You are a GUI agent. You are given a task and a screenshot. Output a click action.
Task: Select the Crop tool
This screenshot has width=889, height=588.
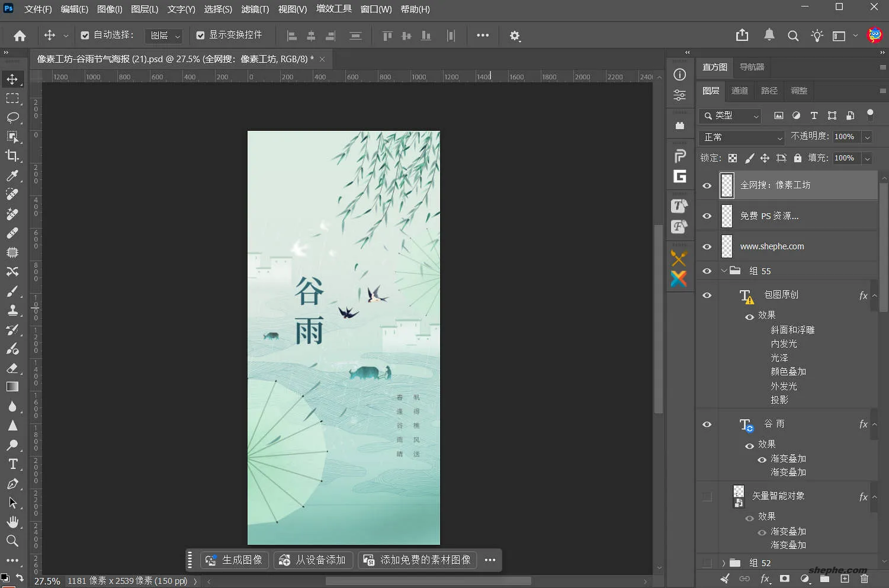click(12, 156)
